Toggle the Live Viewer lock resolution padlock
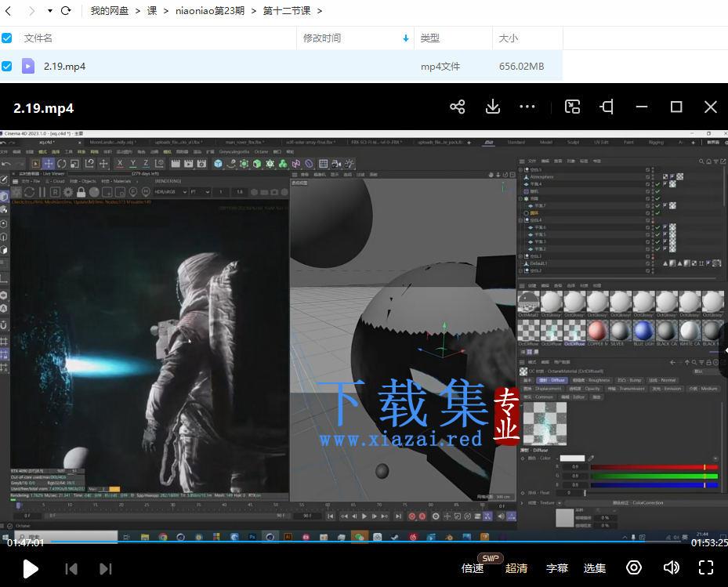 [x=81, y=192]
